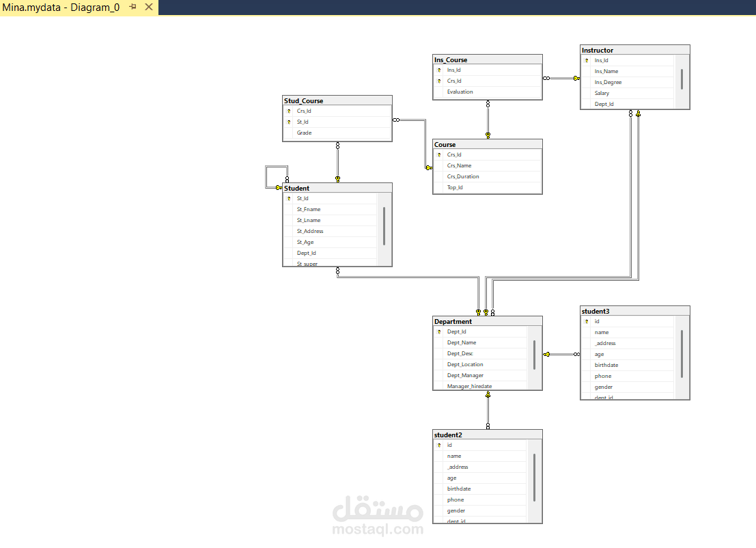Click the key icon beside St_Id in Student
The width and height of the screenshot is (756, 548).
288,198
